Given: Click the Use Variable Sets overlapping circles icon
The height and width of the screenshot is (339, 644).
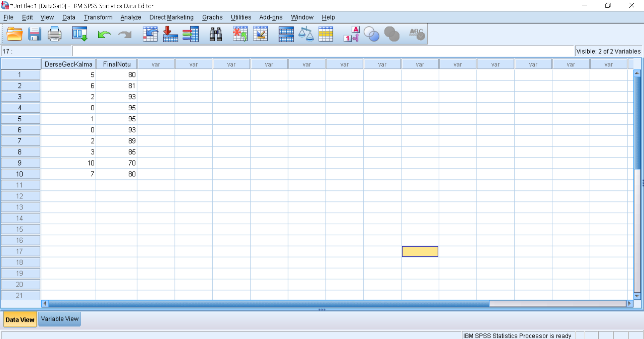Looking at the screenshot, I should click(x=371, y=34).
